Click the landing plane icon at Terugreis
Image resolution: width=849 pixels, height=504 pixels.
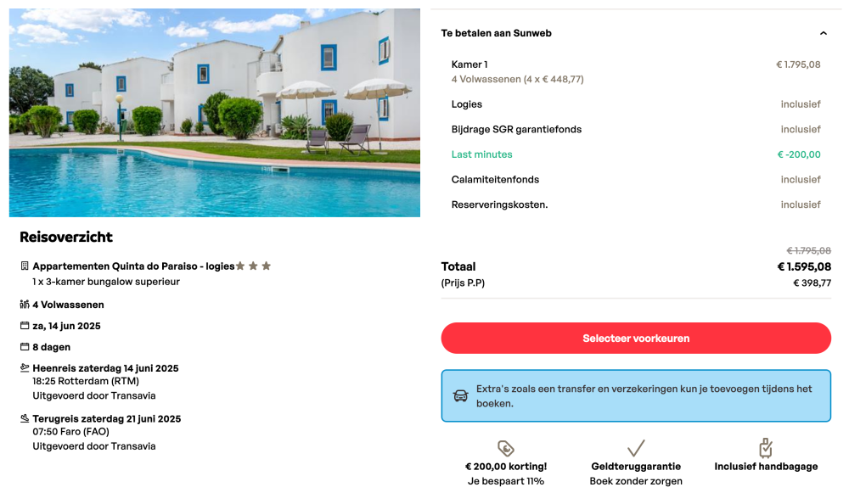25,418
